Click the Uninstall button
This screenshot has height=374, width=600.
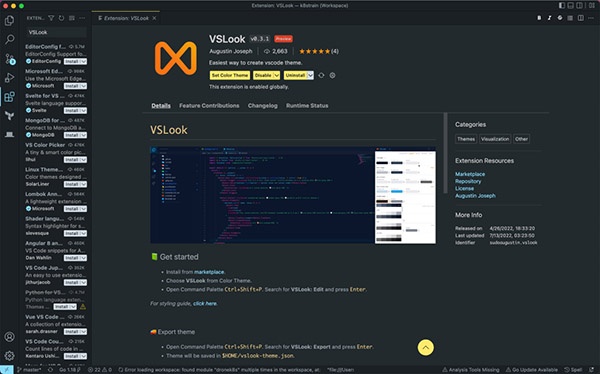(x=295, y=75)
